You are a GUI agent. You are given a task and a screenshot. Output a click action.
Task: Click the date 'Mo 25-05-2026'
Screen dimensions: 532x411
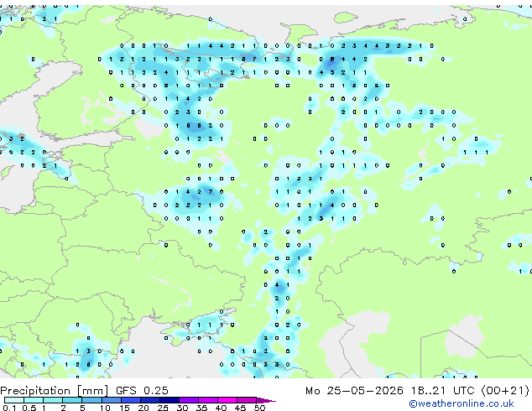coord(354,391)
